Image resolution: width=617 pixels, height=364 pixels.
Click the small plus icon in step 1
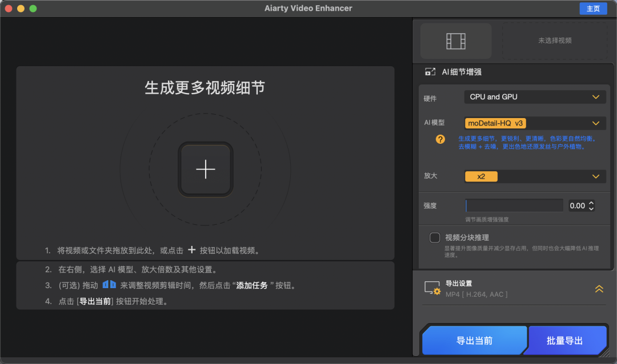click(192, 250)
